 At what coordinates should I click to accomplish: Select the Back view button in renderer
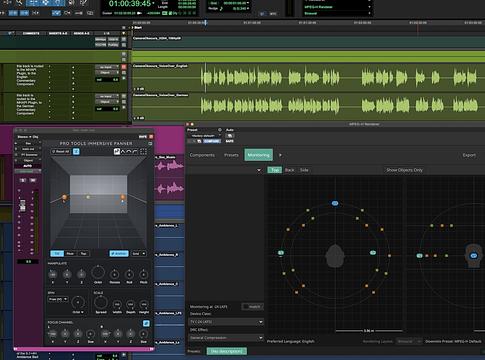coord(289,170)
